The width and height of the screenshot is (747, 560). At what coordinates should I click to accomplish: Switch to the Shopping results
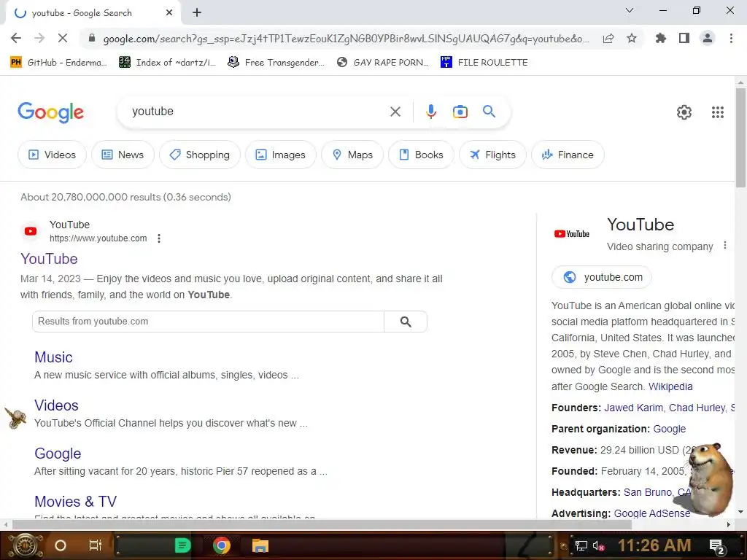pos(200,155)
